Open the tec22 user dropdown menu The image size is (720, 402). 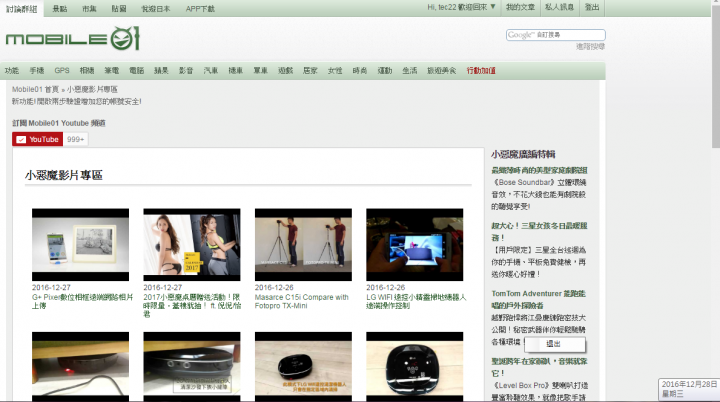(461, 7)
